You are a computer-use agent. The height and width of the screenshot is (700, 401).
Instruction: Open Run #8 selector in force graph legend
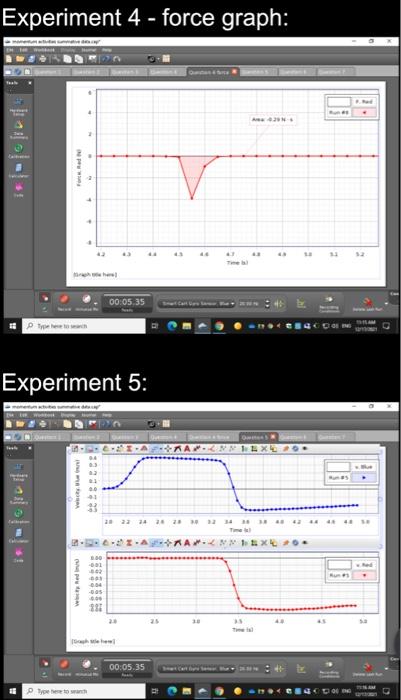tap(364, 112)
